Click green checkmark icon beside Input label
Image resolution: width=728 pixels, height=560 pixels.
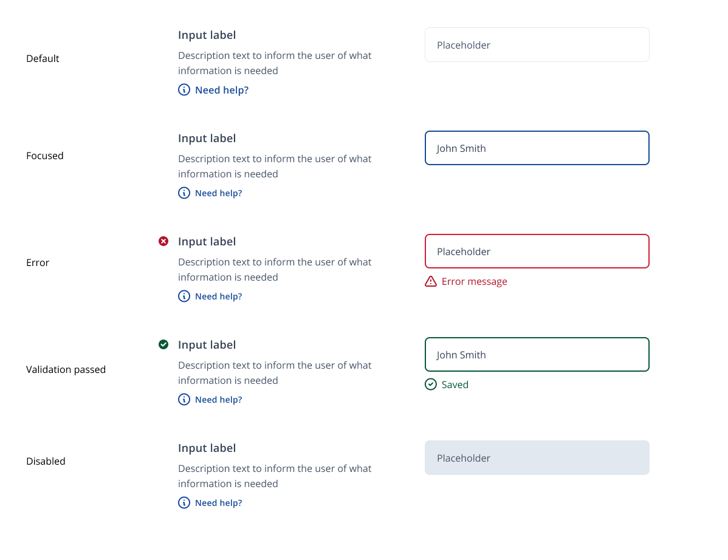click(163, 344)
